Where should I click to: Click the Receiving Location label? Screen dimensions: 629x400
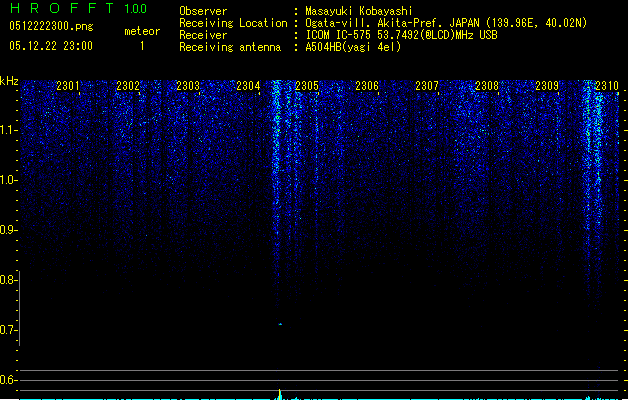233,23
